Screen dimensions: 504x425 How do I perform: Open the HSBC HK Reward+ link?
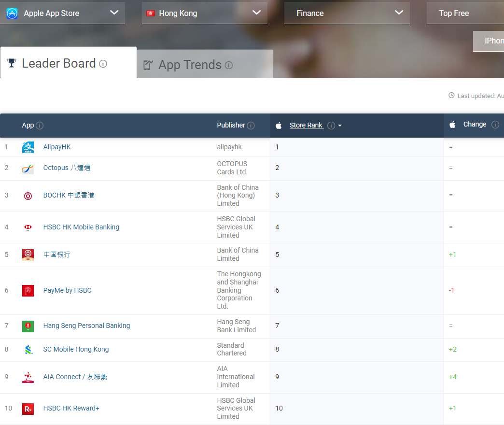point(71,408)
